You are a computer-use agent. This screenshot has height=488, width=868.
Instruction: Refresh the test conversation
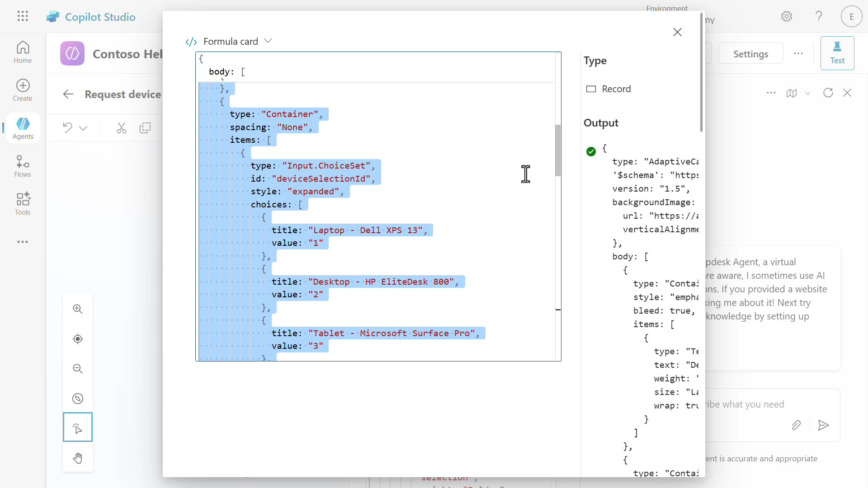828,93
